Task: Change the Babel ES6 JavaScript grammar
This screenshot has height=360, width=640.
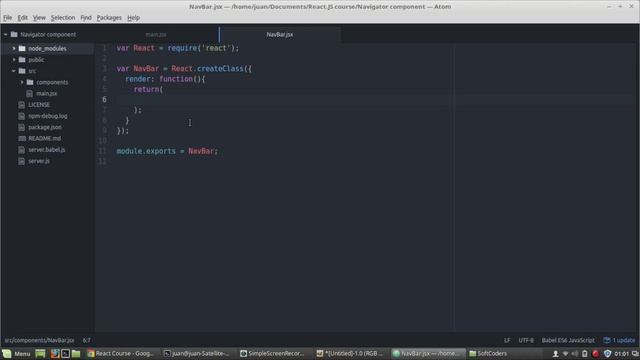Action: tap(568, 340)
